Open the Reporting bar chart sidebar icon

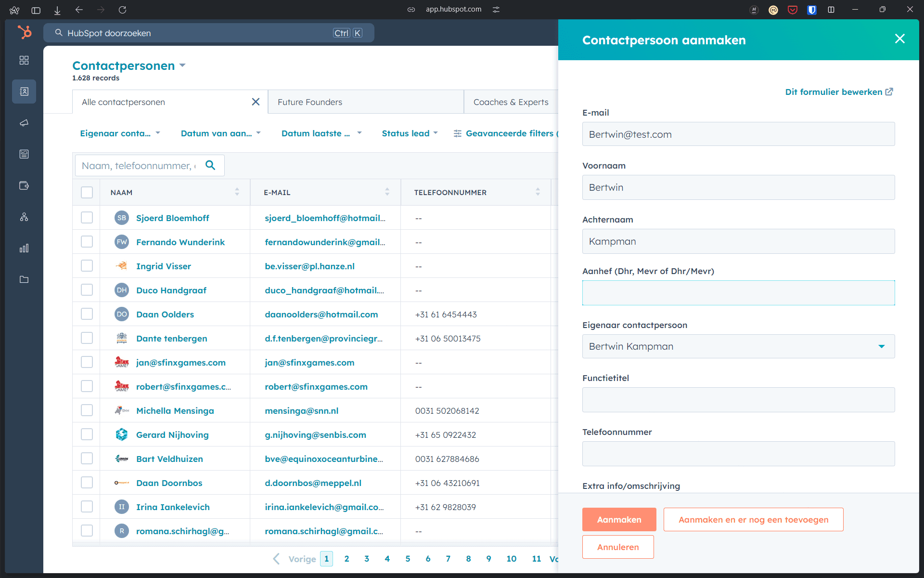tap(24, 248)
